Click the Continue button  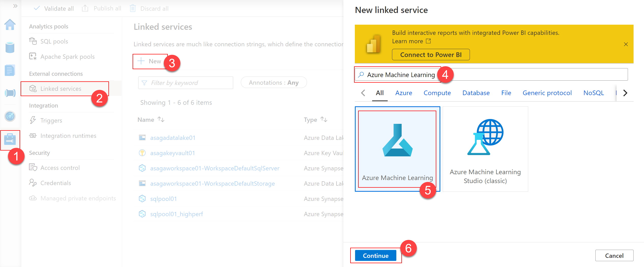point(376,255)
